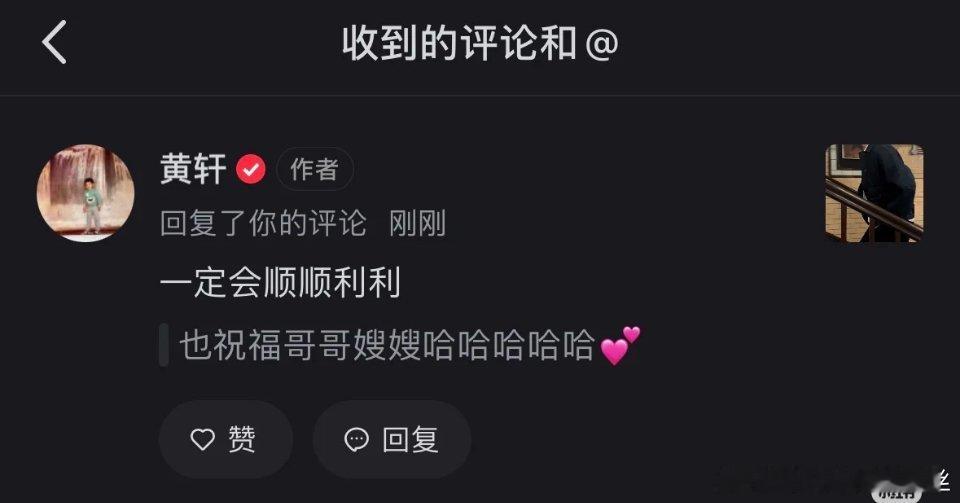Tap the quoted comment 也祝福哥哥嫂嫂哈哈哈哈哈
Viewport: 960px width, 503px height.
(387, 345)
